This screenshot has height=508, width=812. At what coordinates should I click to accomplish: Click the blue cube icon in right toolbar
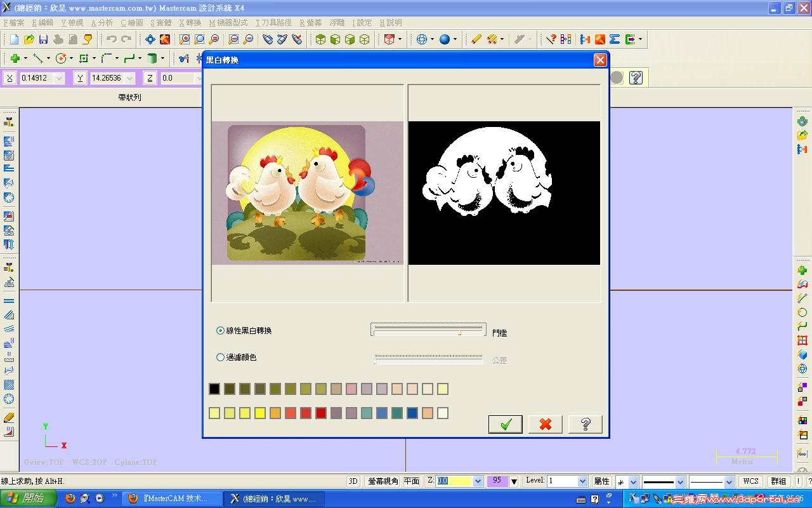[802, 354]
